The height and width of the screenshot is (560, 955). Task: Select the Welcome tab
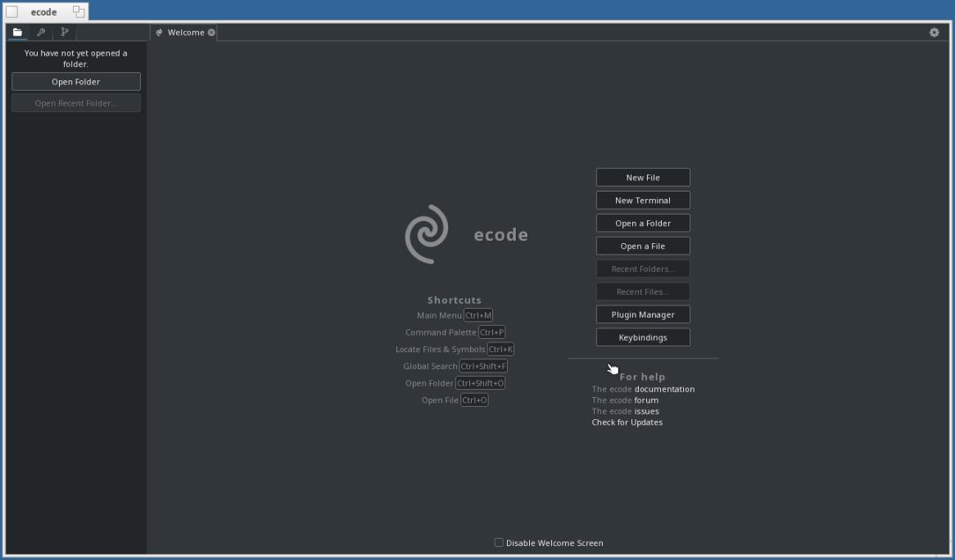(x=185, y=32)
